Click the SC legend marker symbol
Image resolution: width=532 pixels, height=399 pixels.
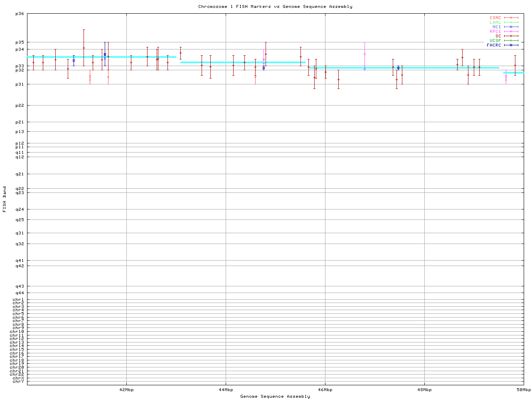coord(511,36)
